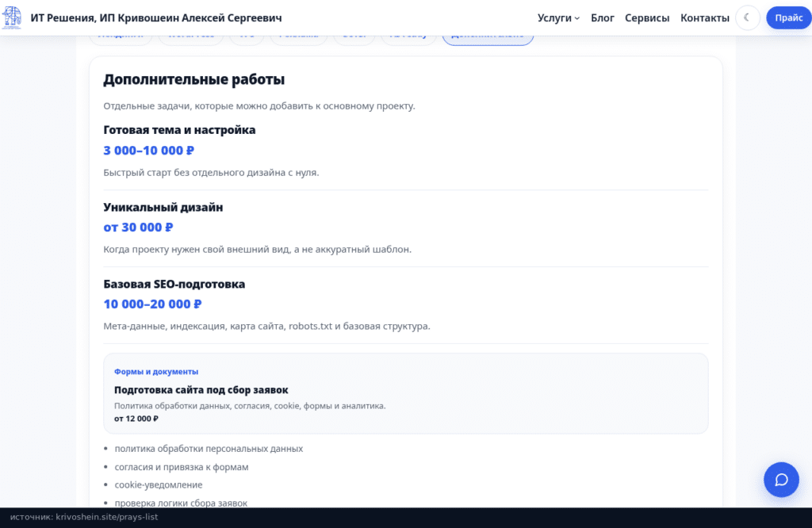
Task: Open the ИТ Решения, ИП Кривошеин home link
Action: click(156, 18)
